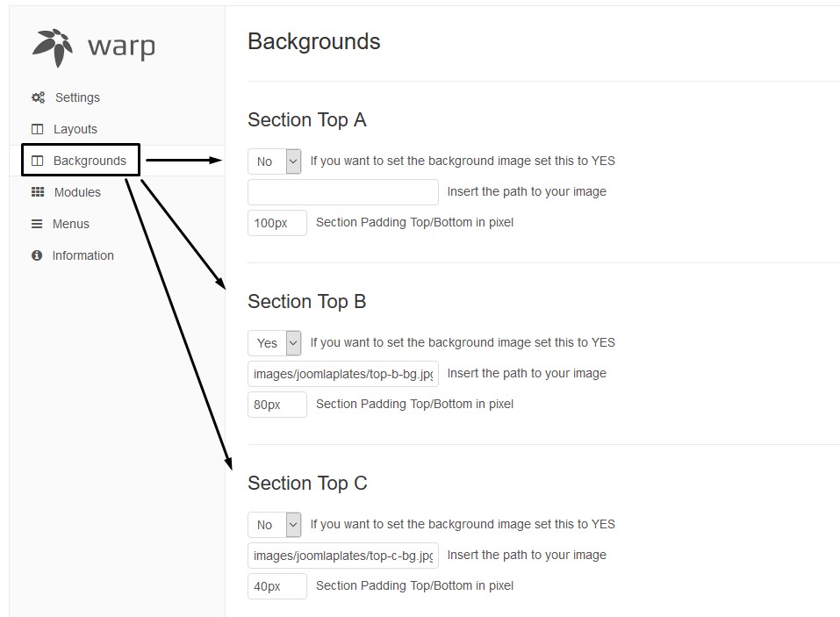Open the Settings menu item
The width and height of the screenshot is (840, 617).
tap(77, 97)
